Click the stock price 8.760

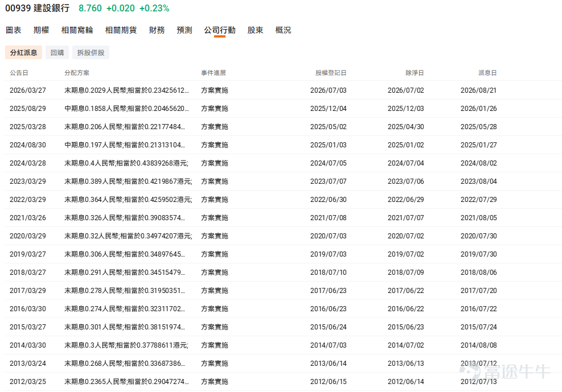click(90, 8)
